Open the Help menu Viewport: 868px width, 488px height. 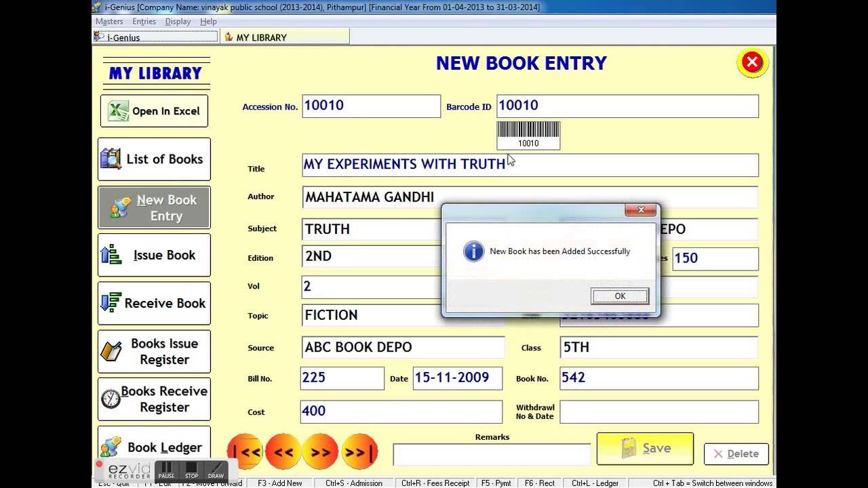(x=208, y=22)
